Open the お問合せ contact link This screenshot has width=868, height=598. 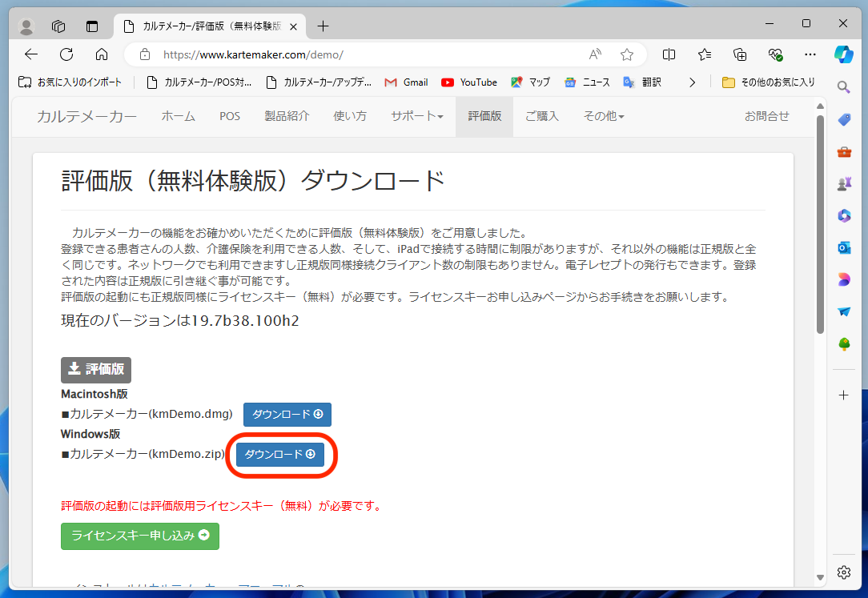(x=766, y=116)
